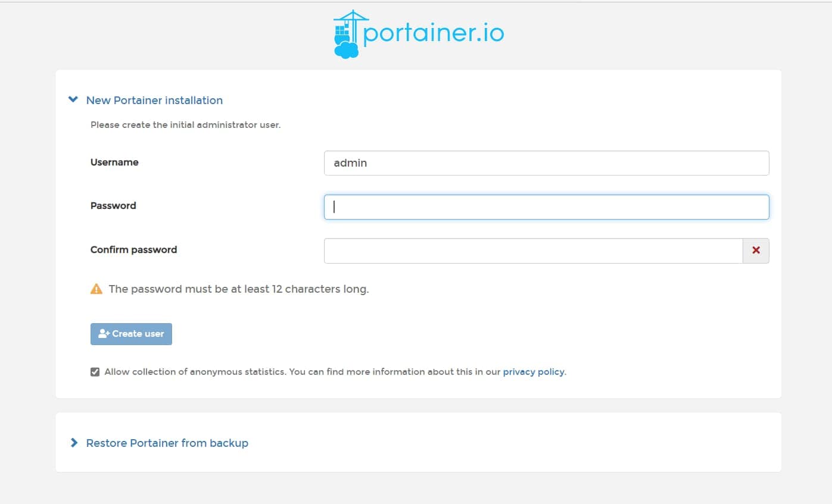Toggle the anonymous statistics checkbox off

[95, 371]
